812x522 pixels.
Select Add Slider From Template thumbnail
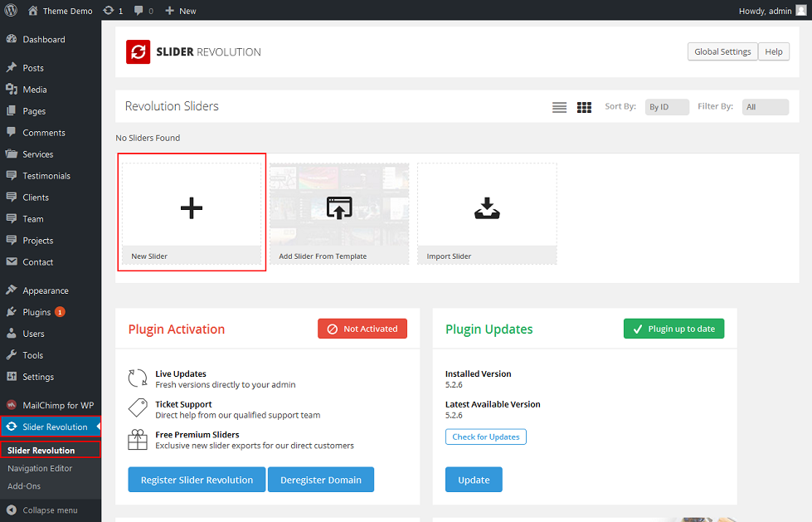(339, 207)
